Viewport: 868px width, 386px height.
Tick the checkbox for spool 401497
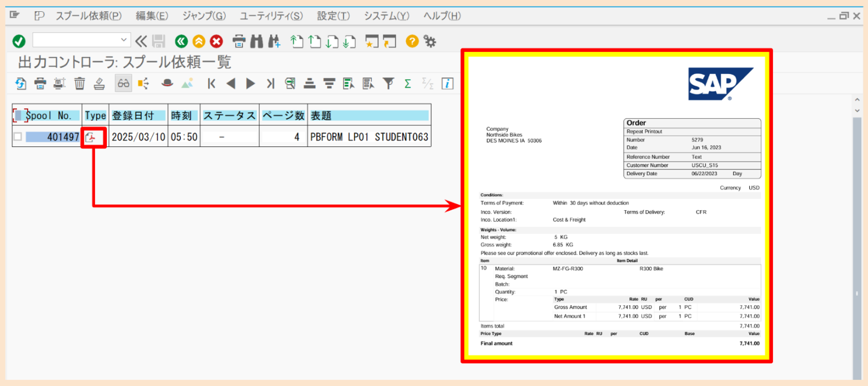click(x=18, y=137)
